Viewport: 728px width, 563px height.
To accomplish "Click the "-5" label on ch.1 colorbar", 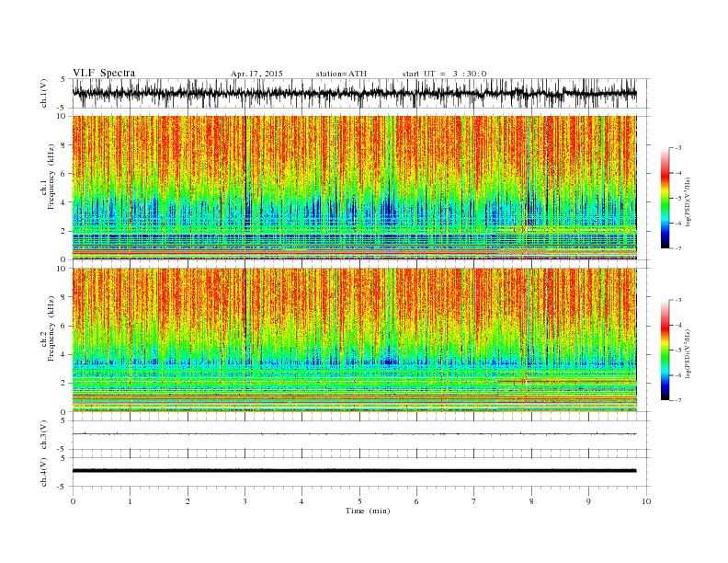I will [x=678, y=199].
